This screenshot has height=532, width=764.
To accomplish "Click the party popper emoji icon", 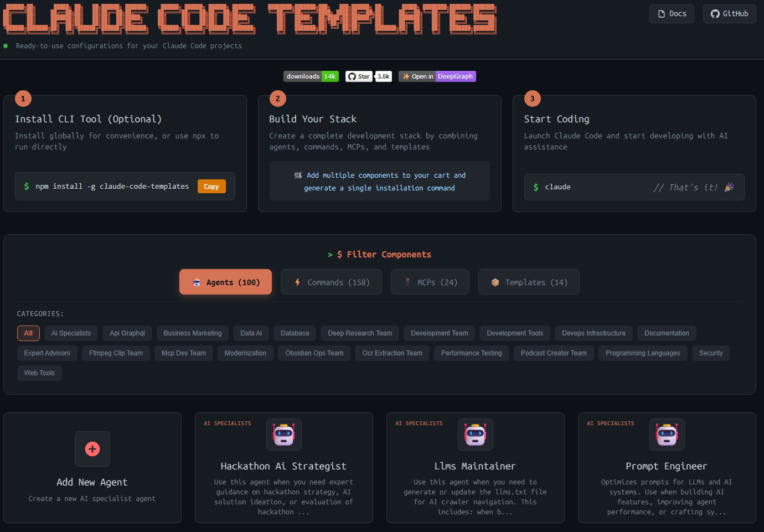I will coord(729,187).
